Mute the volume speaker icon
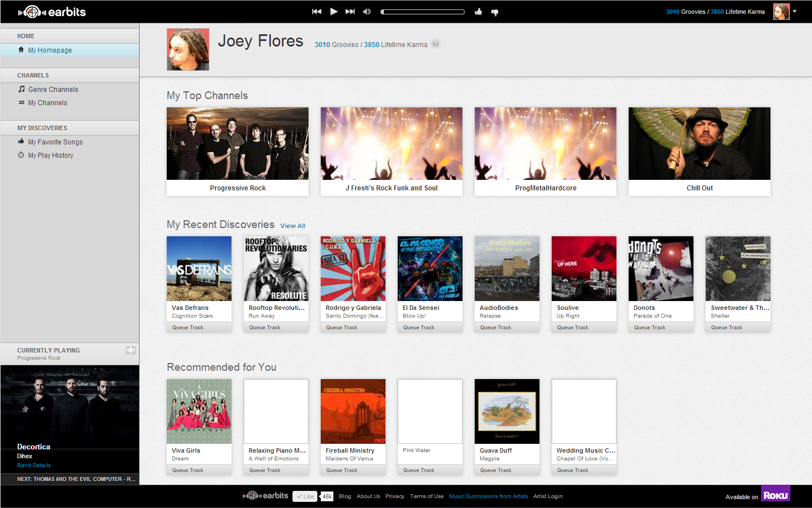The height and width of the screenshot is (508, 812). [367, 12]
